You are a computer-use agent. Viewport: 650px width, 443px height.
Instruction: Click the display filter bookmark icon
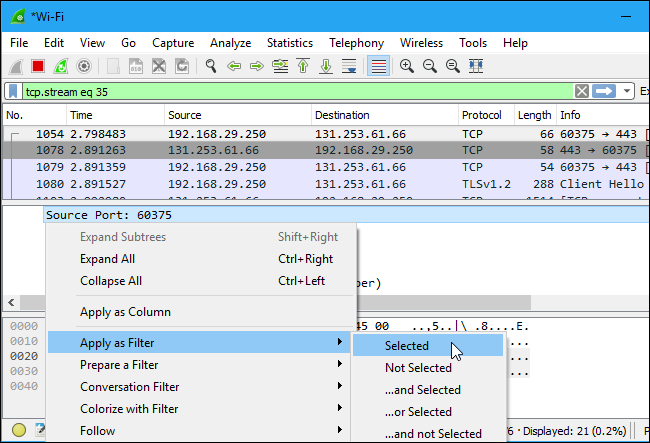coord(13,91)
